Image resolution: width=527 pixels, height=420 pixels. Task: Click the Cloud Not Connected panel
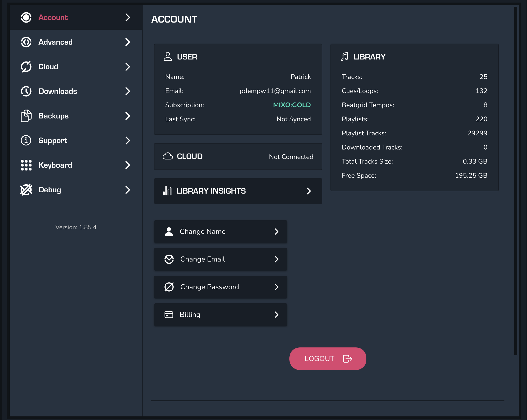pos(238,156)
